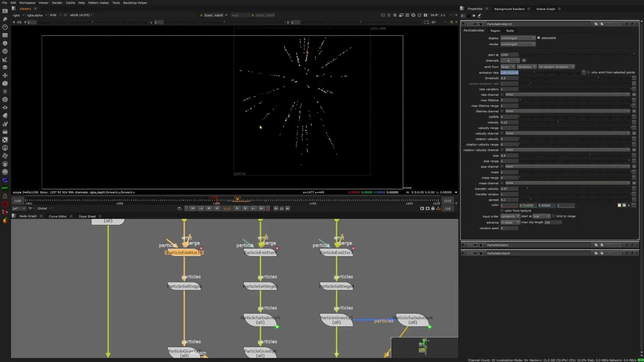The image size is (644, 362).
Task: Open the Cache menu
Action: pyautogui.click(x=70, y=3)
